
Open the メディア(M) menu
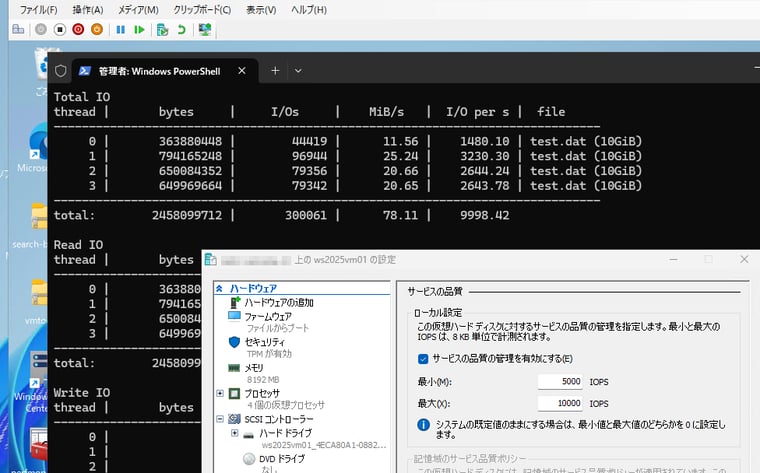click(x=139, y=10)
